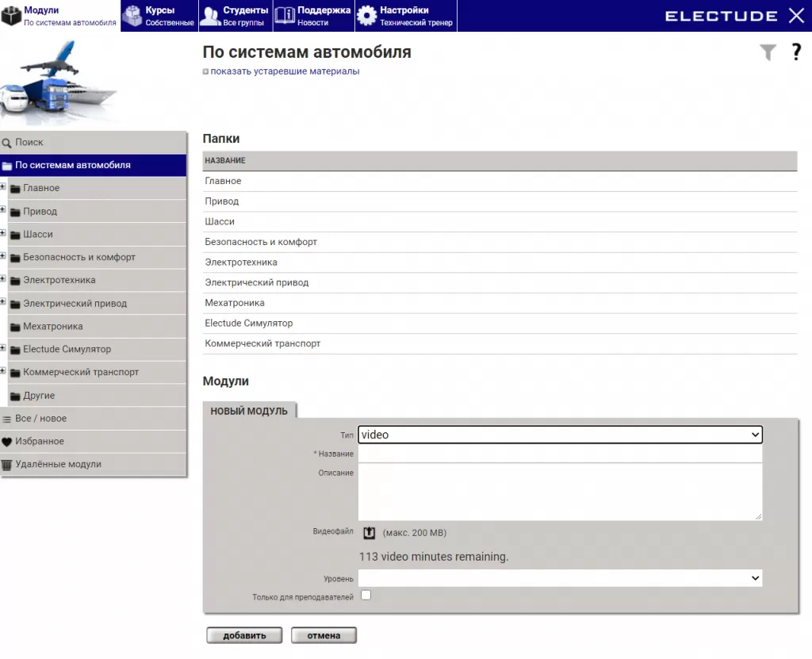Open Избранное heart icon in sidebar
Screen dimensions: 812x659
point(7,442)
